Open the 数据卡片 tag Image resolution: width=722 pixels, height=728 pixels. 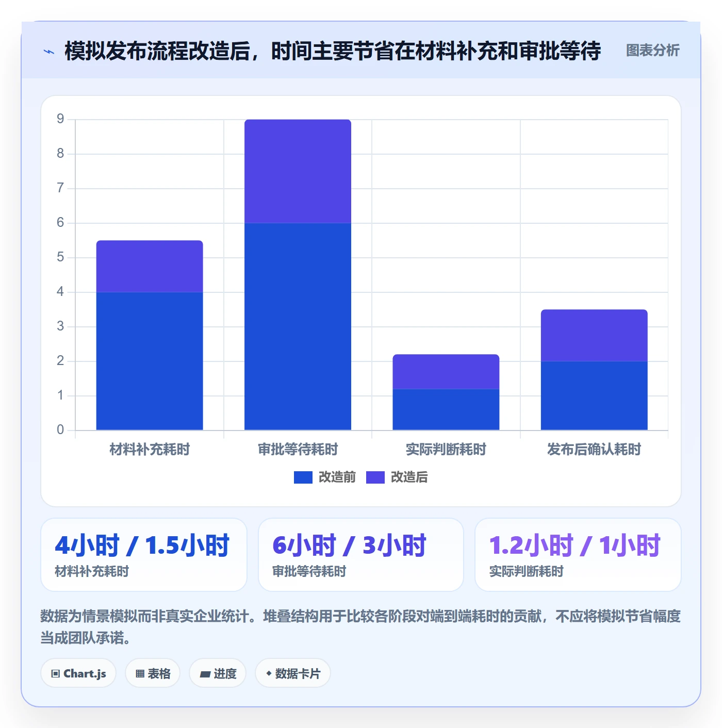[293, 673]
